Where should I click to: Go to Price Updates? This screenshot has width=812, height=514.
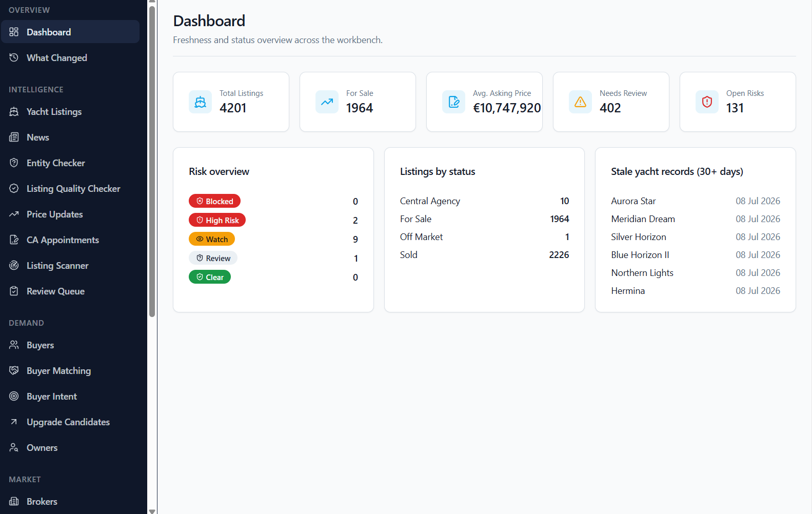point(70,214)
